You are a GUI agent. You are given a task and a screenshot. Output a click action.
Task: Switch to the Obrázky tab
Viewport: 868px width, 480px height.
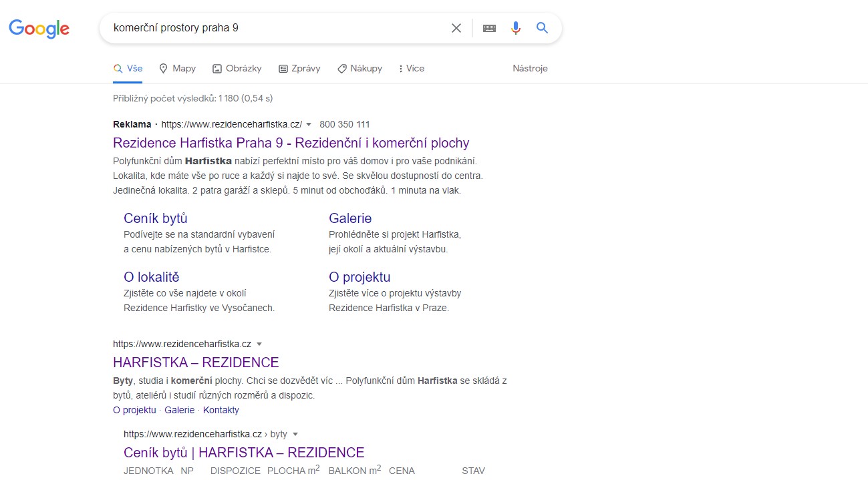tap(237, 68)
